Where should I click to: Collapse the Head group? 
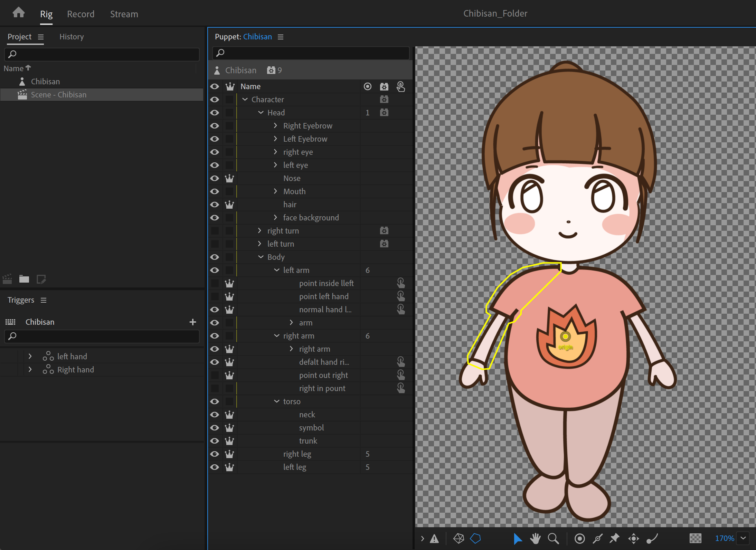pyautogui.click(x=261, y=112)
